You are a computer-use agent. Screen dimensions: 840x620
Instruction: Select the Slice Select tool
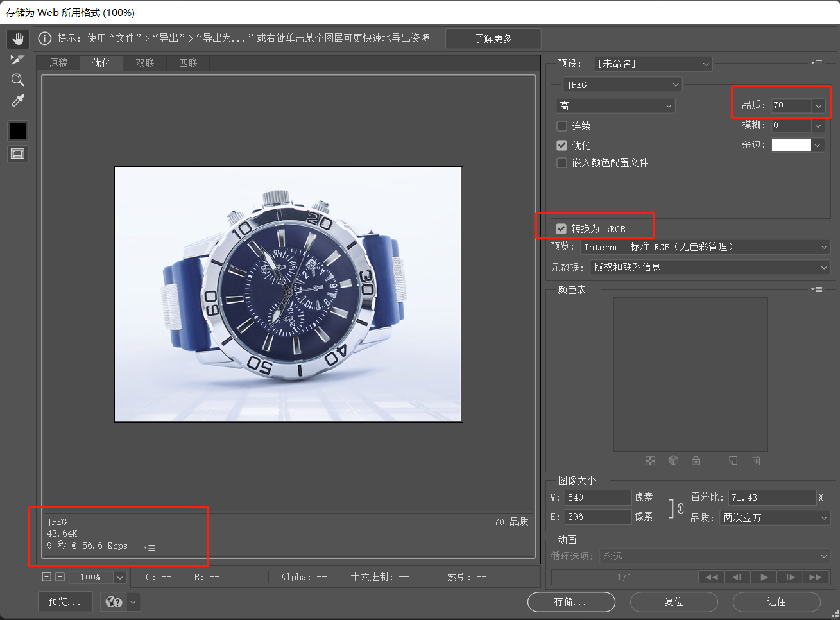pyautogui.click(x=18, y=59)
